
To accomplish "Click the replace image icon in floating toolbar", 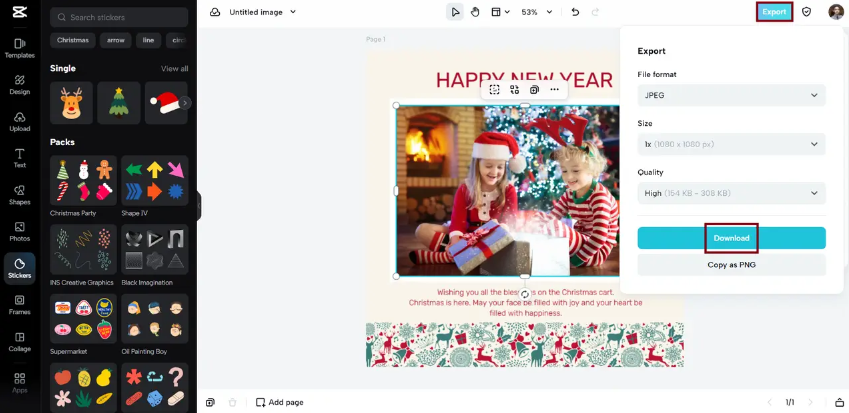I will point(514,90).
